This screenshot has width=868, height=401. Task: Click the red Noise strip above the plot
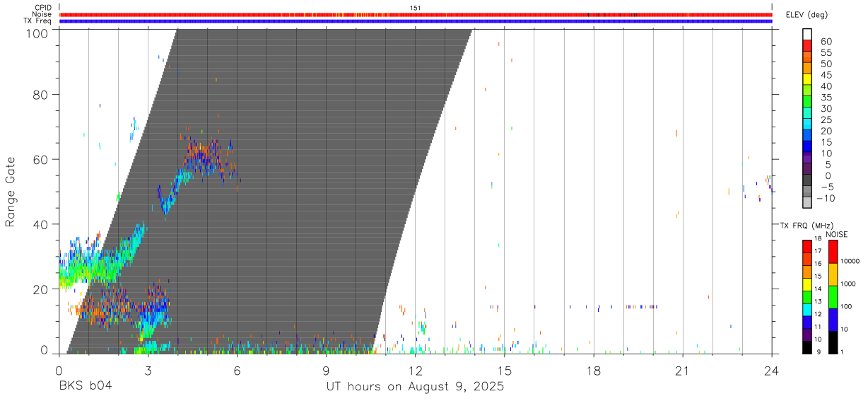pos(416,14)
